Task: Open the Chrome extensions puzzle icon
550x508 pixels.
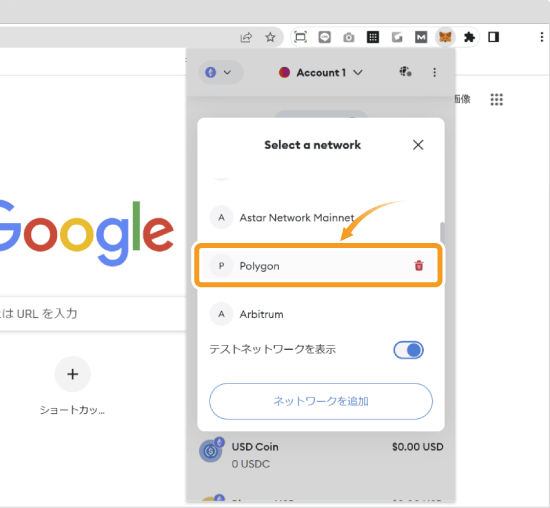Action: tap(469, 37)
